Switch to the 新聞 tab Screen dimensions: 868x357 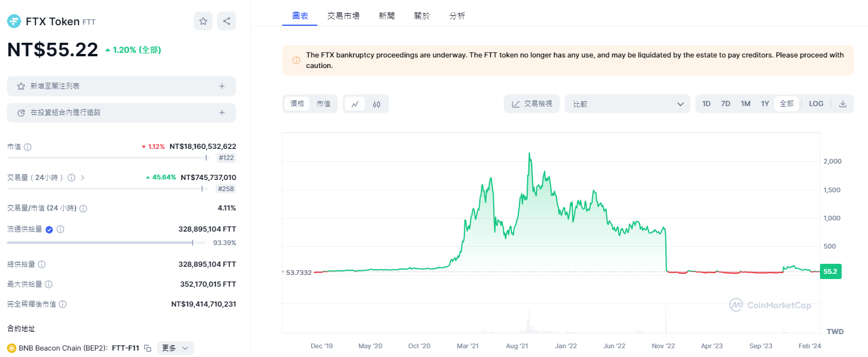click(387, 16)
